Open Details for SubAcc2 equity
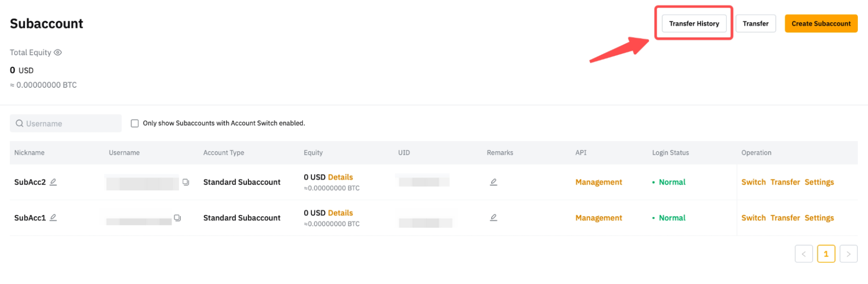 tap(340, 177)
